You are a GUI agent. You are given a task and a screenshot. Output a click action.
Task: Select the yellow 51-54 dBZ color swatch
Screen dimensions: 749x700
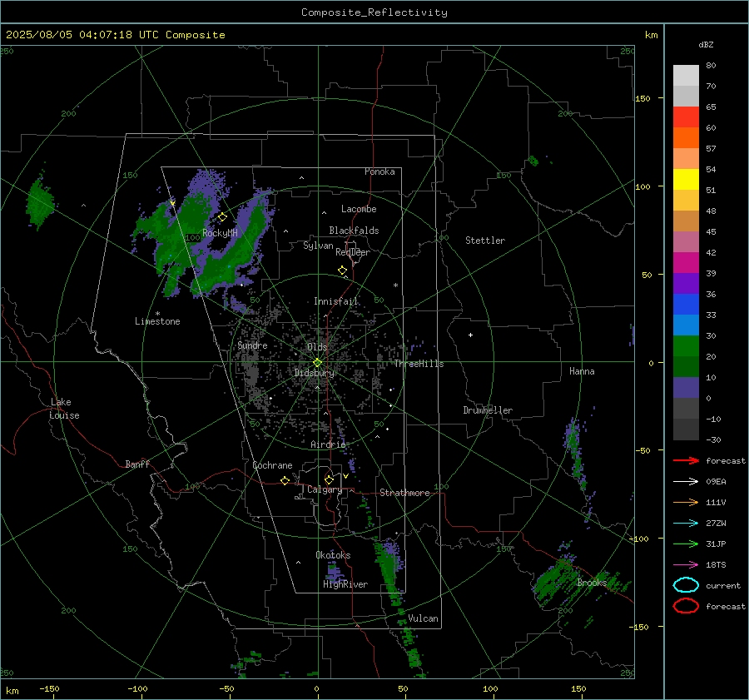(686, 180)
